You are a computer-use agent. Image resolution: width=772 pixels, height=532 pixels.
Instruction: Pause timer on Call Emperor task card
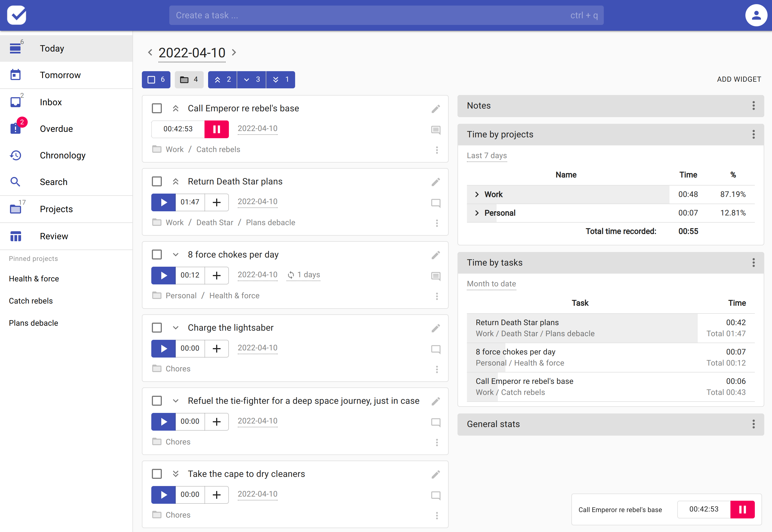[216, 129]
